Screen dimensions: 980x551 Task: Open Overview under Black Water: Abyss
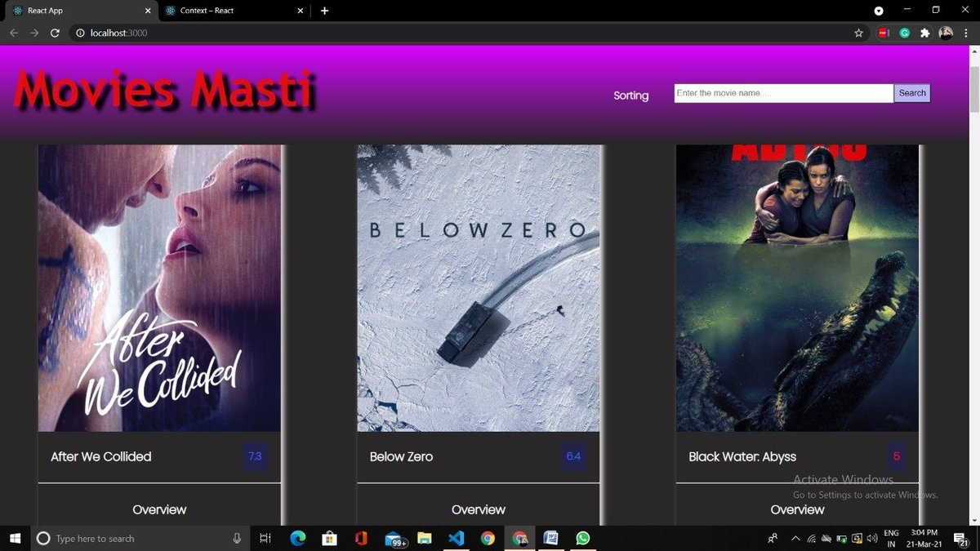tap(798, 509)
